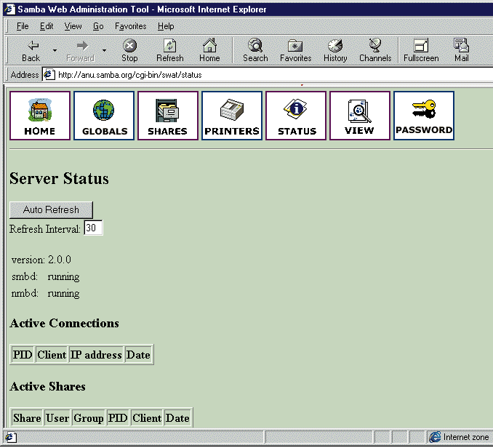Open the View config icon
Viewport: 493px width, 448px height.
(360, 116)
